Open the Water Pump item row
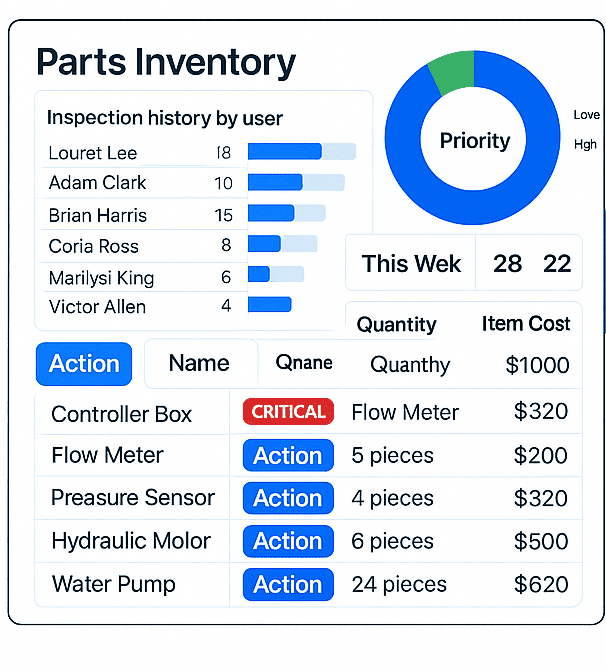This screenshot has height=671, width=606. click(x=113, y=584)
